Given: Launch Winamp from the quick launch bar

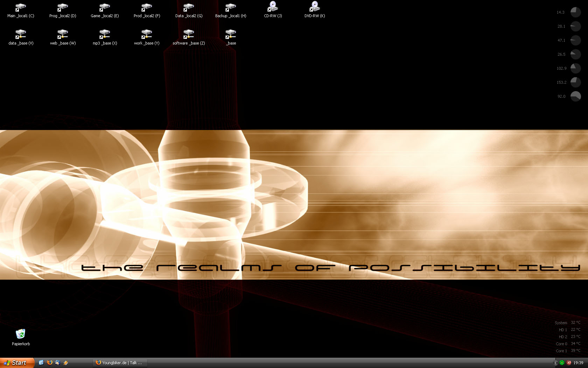Looking at the screenshot, I should pos(66,363).
